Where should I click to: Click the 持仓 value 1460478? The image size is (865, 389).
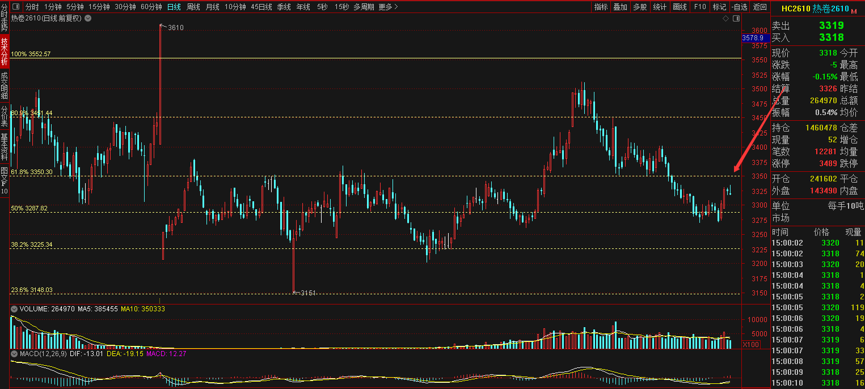point(822,128)
